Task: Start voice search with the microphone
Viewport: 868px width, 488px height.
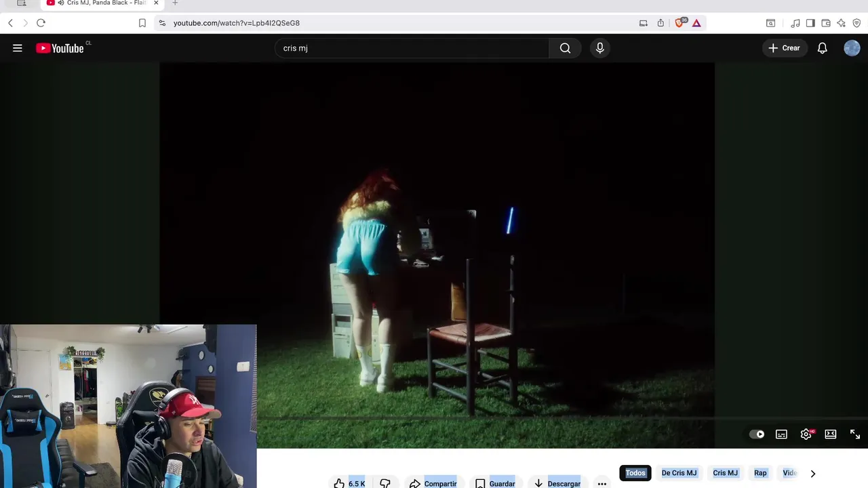Action: tap(599, 48)
